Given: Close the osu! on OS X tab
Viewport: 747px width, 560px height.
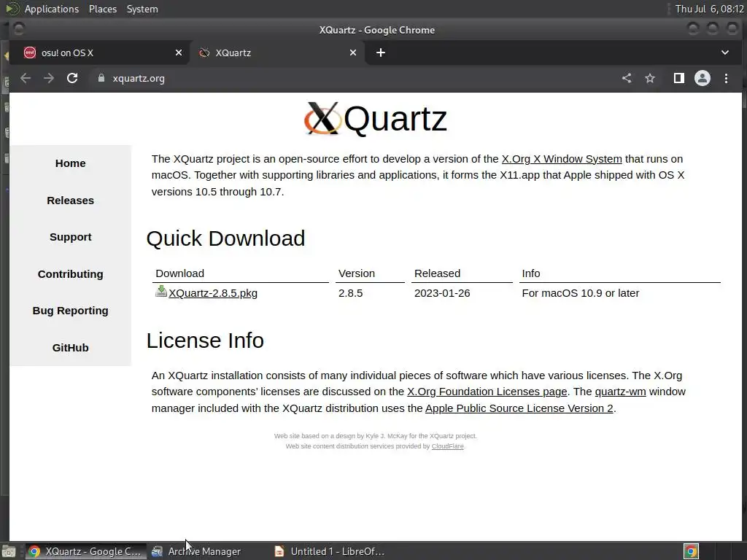Looking at the screenshot, I should (x=179, y=52).
